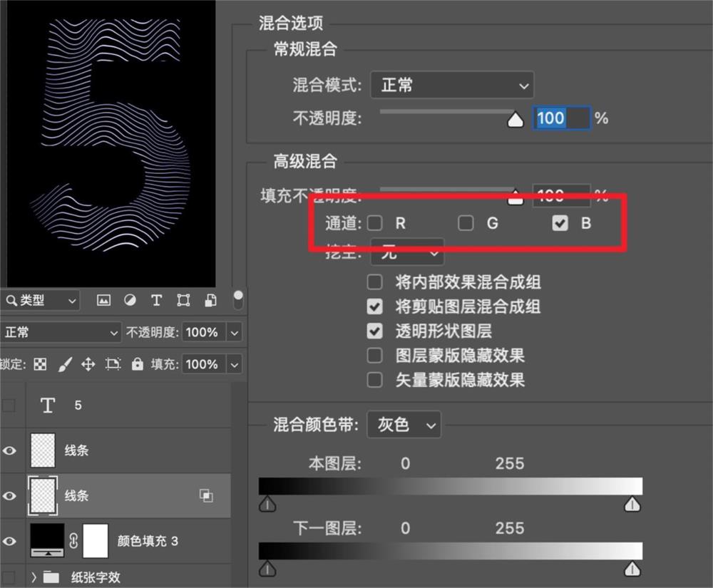Click the 颜色填充 3 white mask thumbnail

tap(96, 540)
